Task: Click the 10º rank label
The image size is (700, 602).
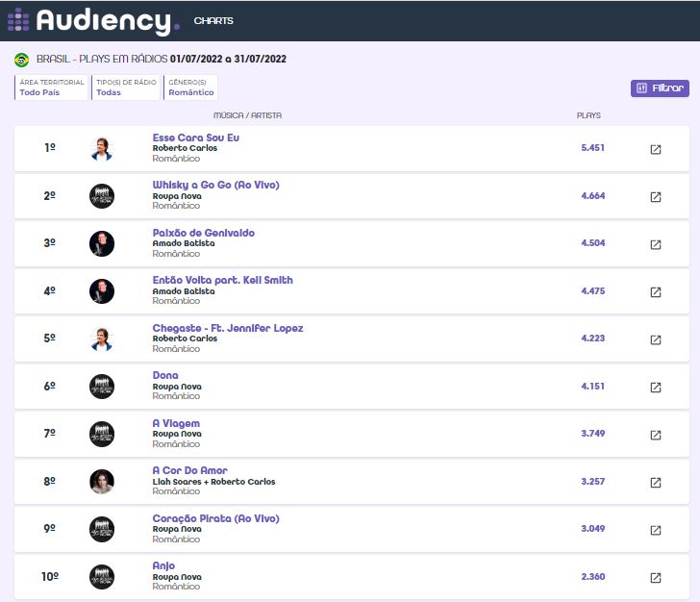Action: tap(50, 577)
